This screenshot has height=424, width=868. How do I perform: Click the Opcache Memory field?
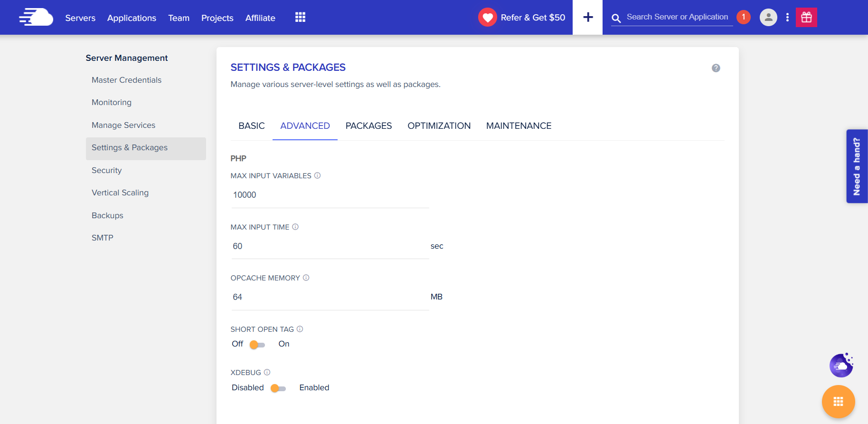pos(330,297)
